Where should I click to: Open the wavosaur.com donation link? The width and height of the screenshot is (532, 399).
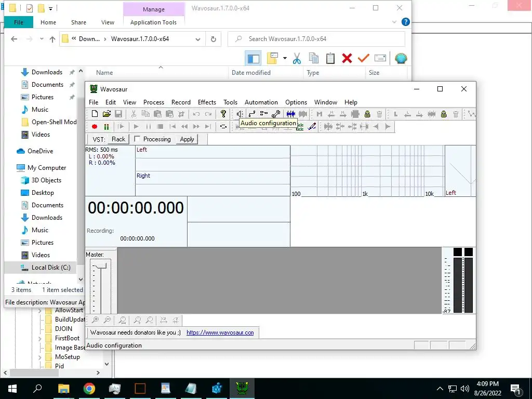pyautogui.click(x=220, y=332)
